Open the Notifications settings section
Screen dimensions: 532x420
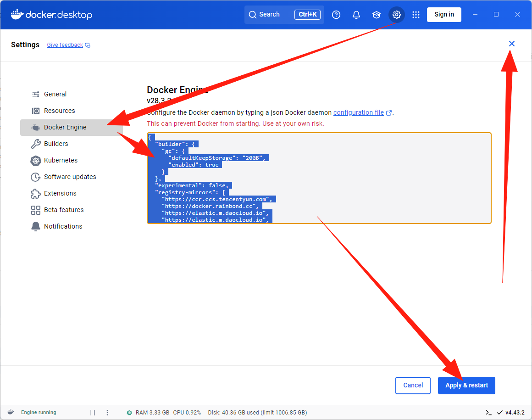click(x=71, y=226)
